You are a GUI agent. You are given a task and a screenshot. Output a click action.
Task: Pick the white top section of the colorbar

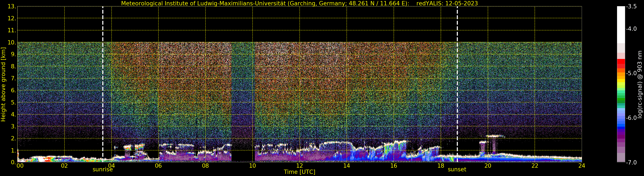[x=621, y=25]
